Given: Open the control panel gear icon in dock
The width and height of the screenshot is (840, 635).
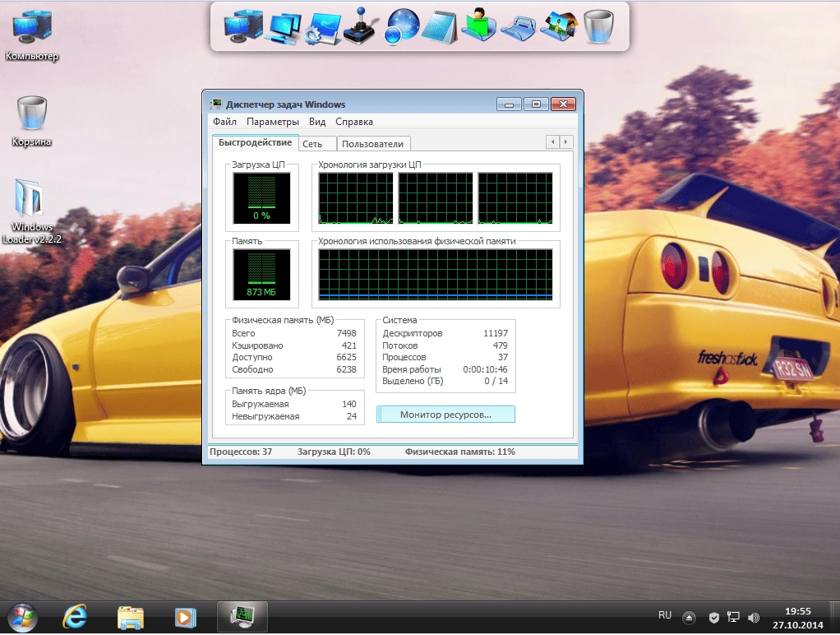Looking at the screenshot, I should 322,29.
